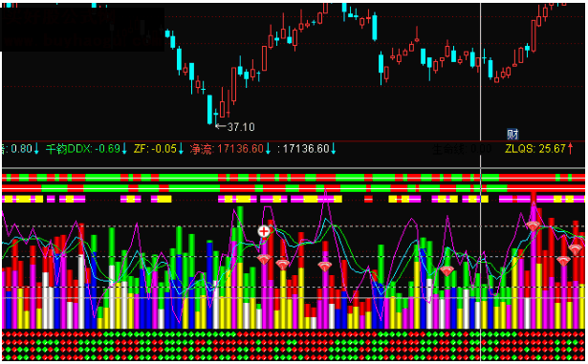Click the red diamond signal beside the plus marker
The image size is (588, 364).
coord(265,259)
